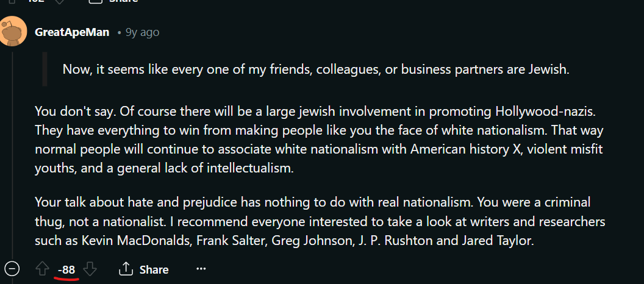Viewport: 644px width, 284px height.
Task: Open the three-dot more options menu
Action: pos(201,269)
